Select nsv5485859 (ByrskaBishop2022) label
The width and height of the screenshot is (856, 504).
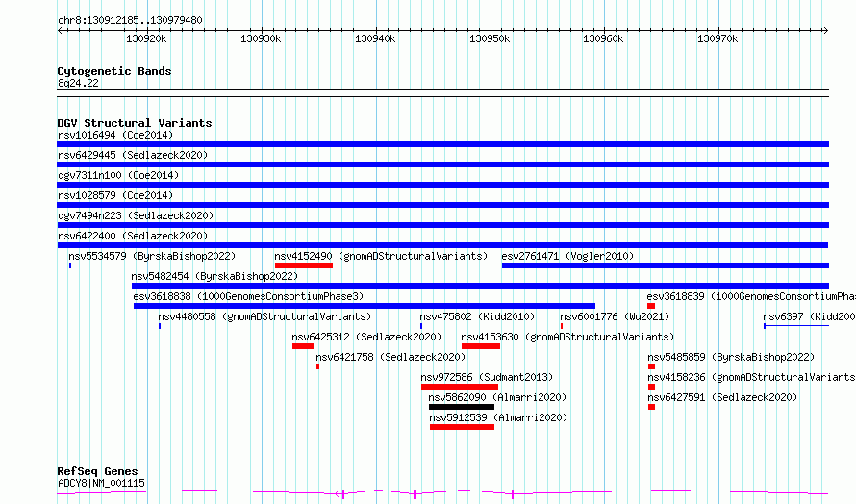[x=731, y=357]
